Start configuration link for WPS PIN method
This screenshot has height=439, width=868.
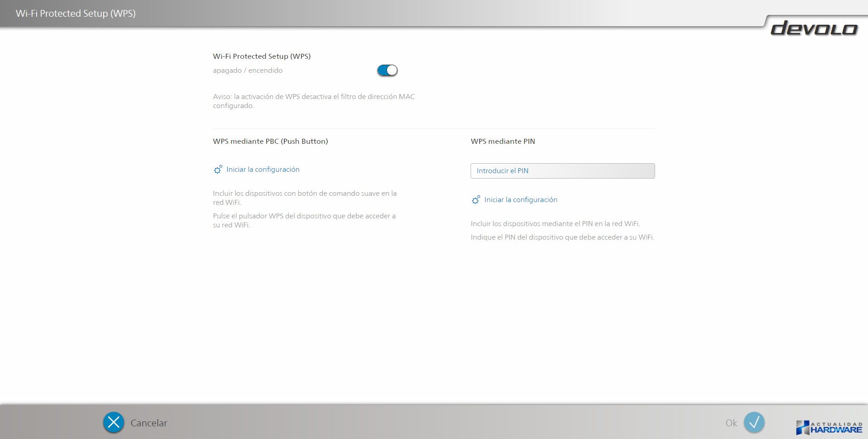pos(520,200)
